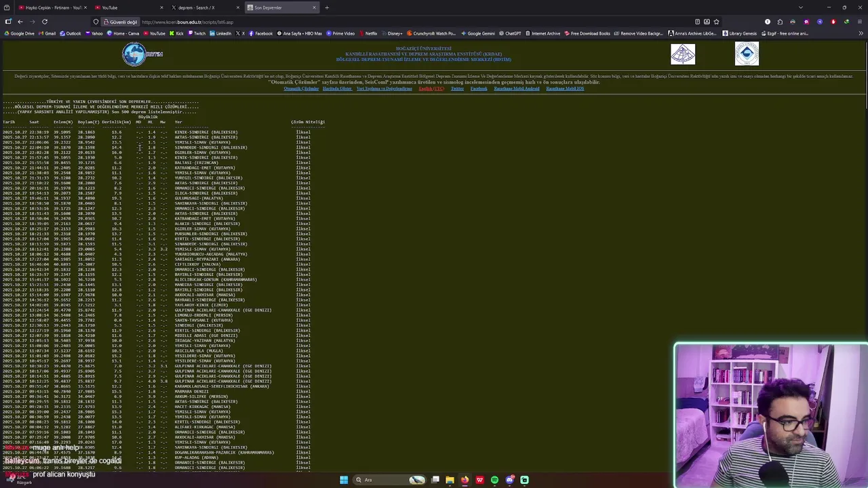Open the Netflix bookmark

(x=368, y=33)
